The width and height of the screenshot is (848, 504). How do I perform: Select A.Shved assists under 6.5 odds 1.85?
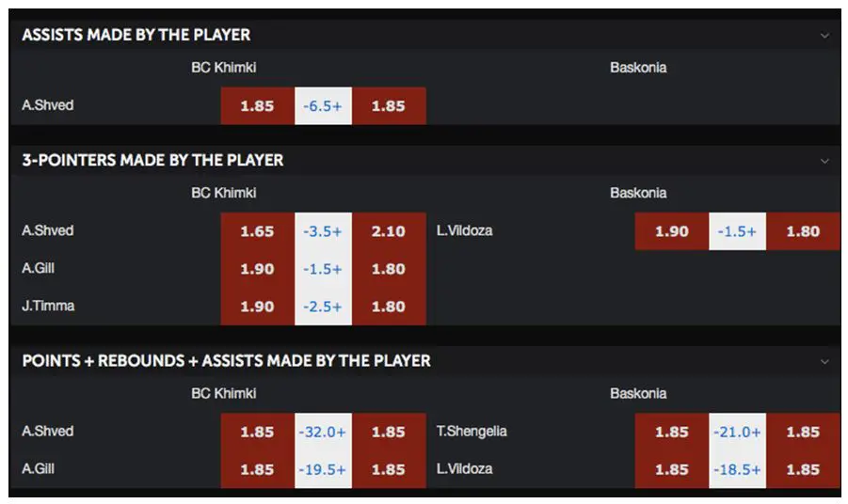tap(258, 106)
